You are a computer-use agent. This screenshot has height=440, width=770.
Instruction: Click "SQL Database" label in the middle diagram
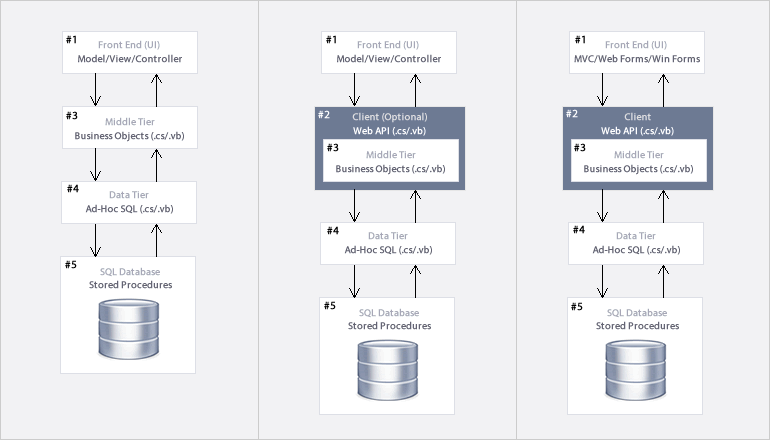pyautogui.click(x=389, y=312)
